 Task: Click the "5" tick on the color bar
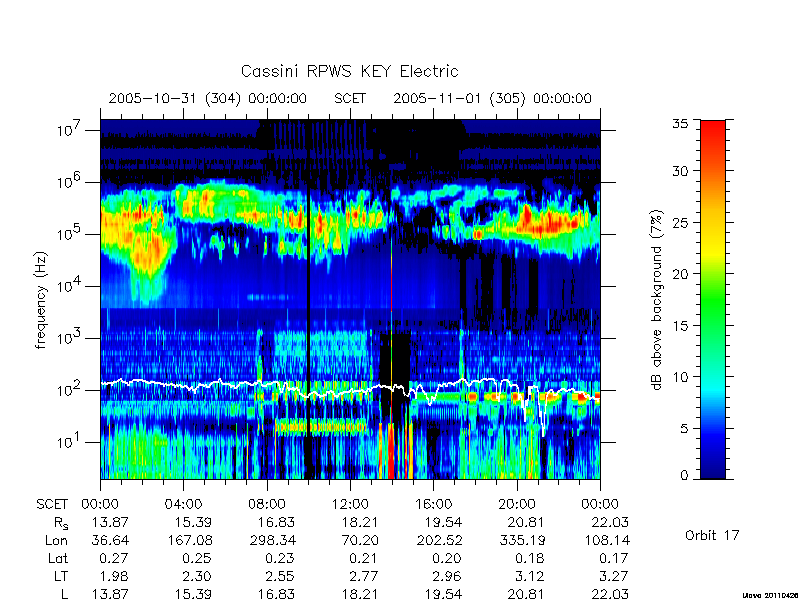pos(684,428)
